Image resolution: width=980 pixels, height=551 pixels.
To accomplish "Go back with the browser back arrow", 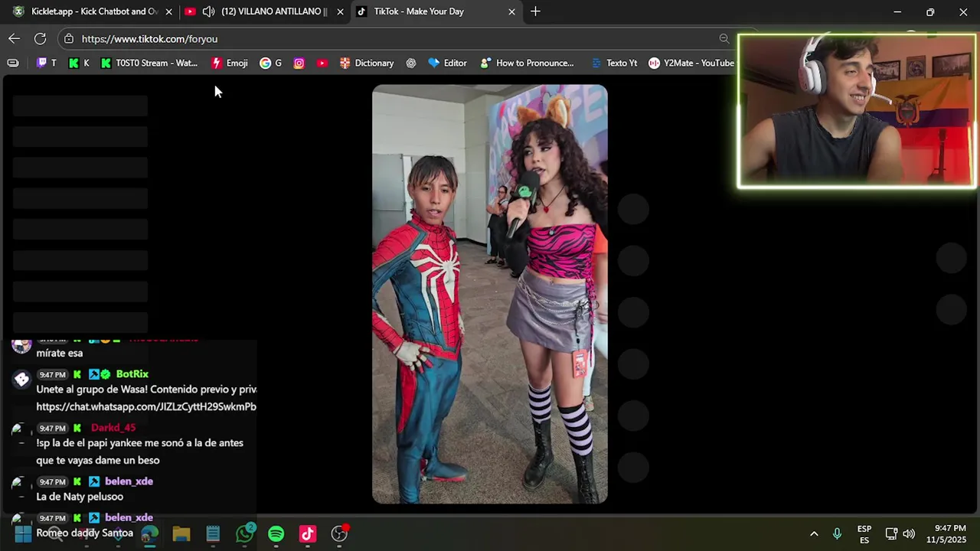I will click(15, 38).
